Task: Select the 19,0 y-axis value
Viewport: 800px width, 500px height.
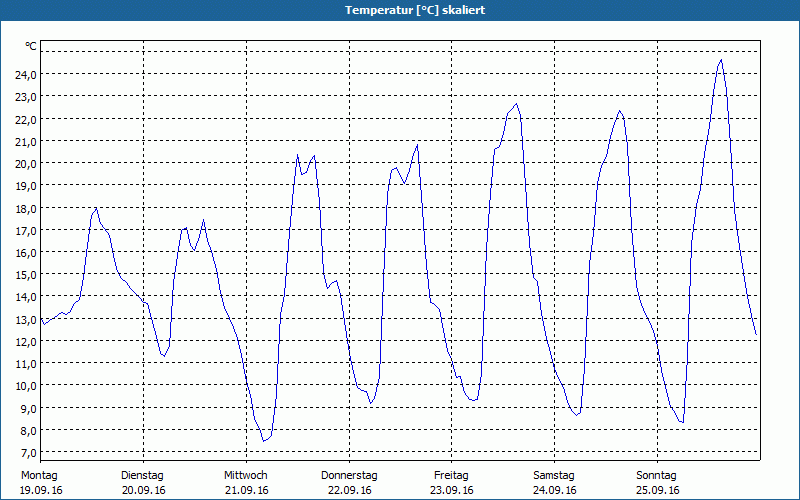Action: (x=26, y=186)
